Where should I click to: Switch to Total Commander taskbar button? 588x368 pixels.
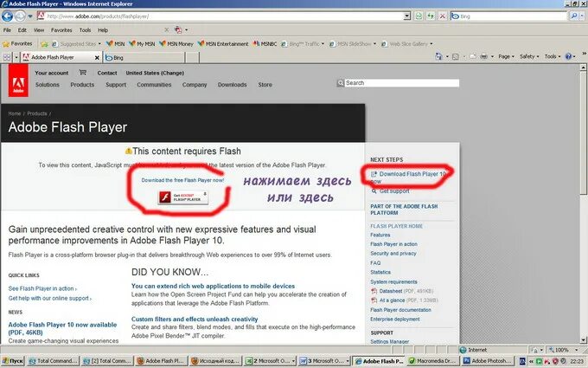click(x=54, y=361)
